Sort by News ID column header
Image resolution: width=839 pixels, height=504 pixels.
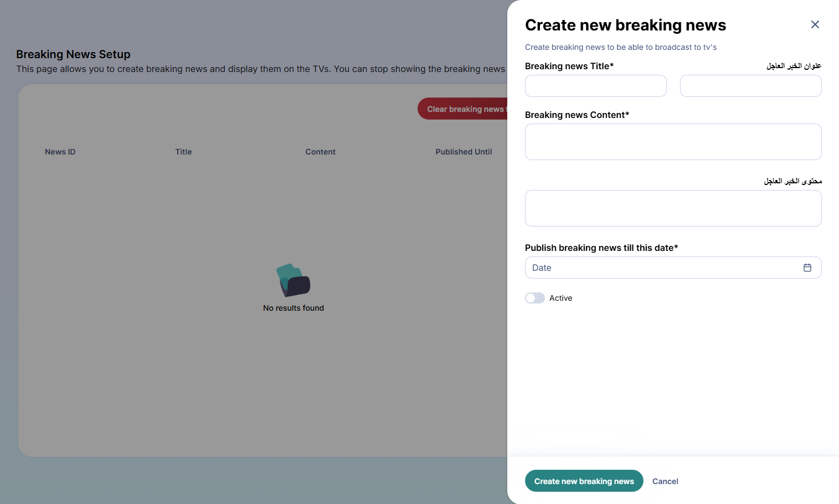tap(60, 152)
